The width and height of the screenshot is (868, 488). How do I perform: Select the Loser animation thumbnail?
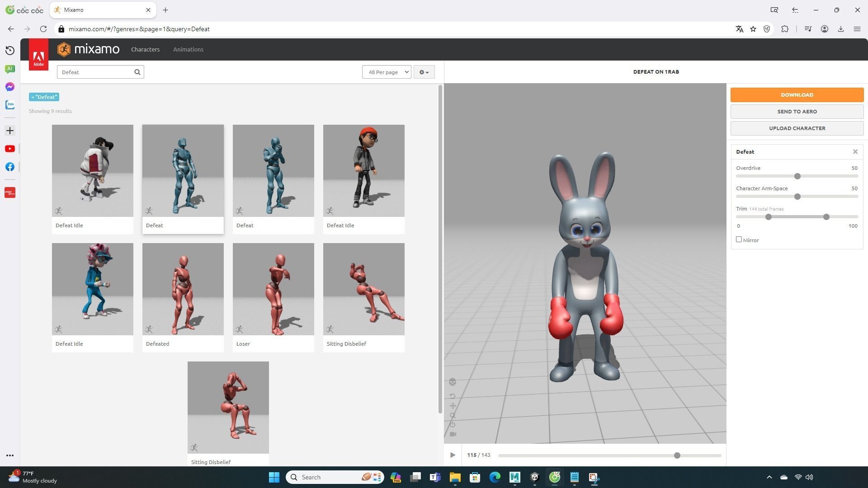point(274,289)
